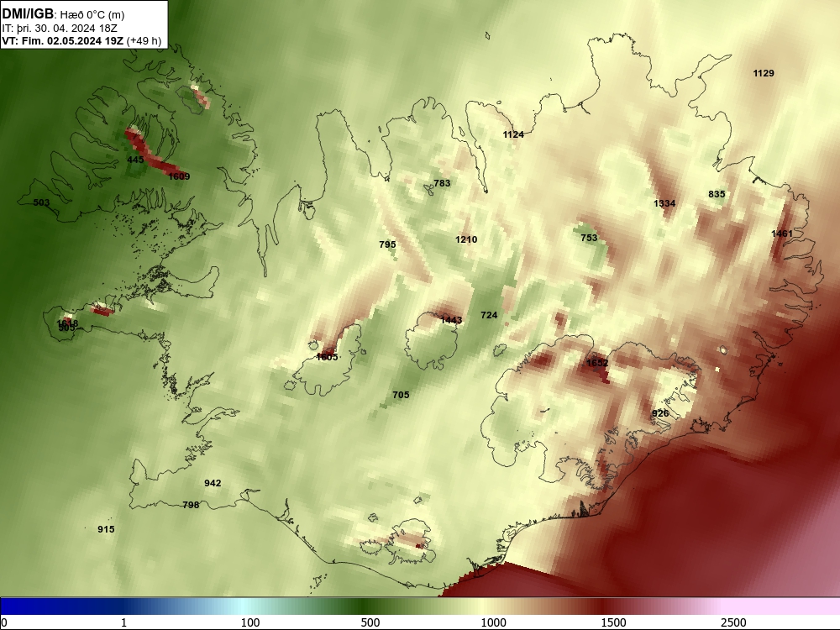Click the 926 value on the map
Screen dimensions: 840x630
(660, 413)
